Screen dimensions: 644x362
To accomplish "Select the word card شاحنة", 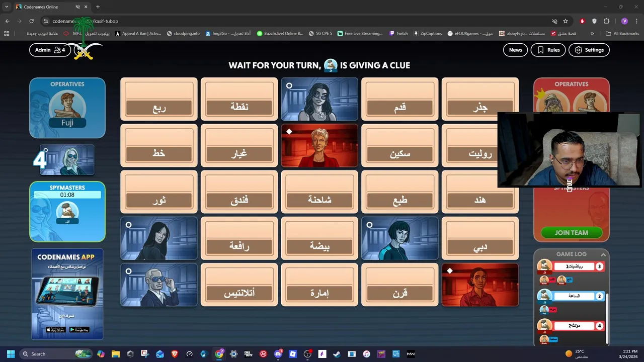I will [319, 192].
